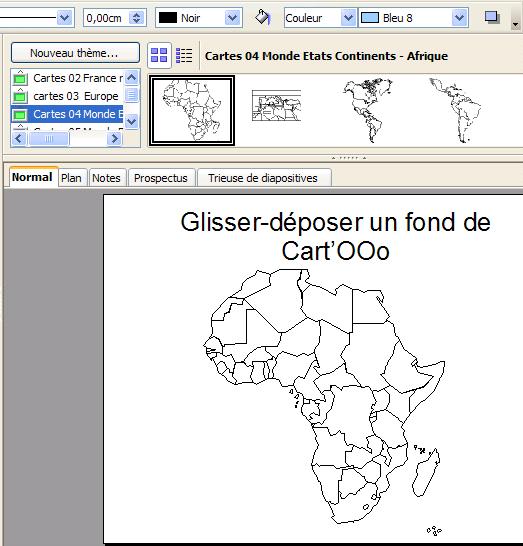Click the light blue Bleu 8 swatch
This screenshot has width=523, height=546.
pos(370,17)
